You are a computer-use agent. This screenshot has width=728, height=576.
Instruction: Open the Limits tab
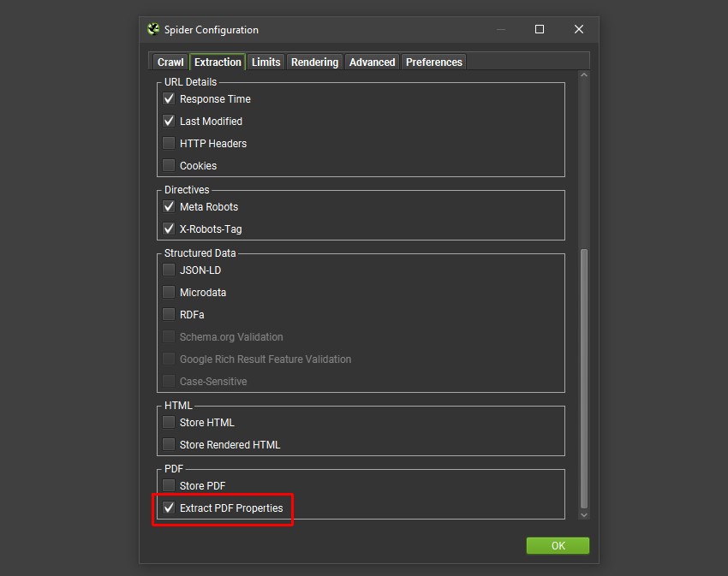(x=266, y=62)
